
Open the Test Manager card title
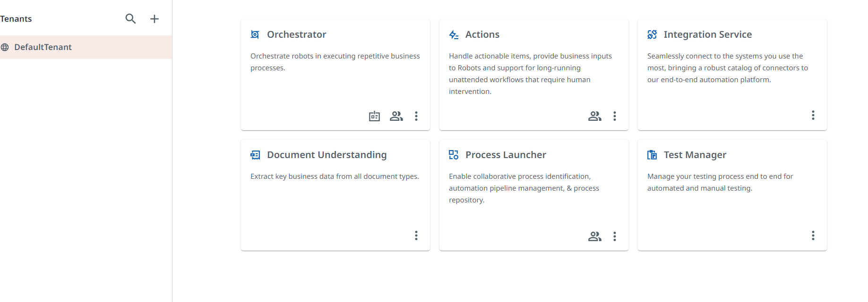pos(695,155)
